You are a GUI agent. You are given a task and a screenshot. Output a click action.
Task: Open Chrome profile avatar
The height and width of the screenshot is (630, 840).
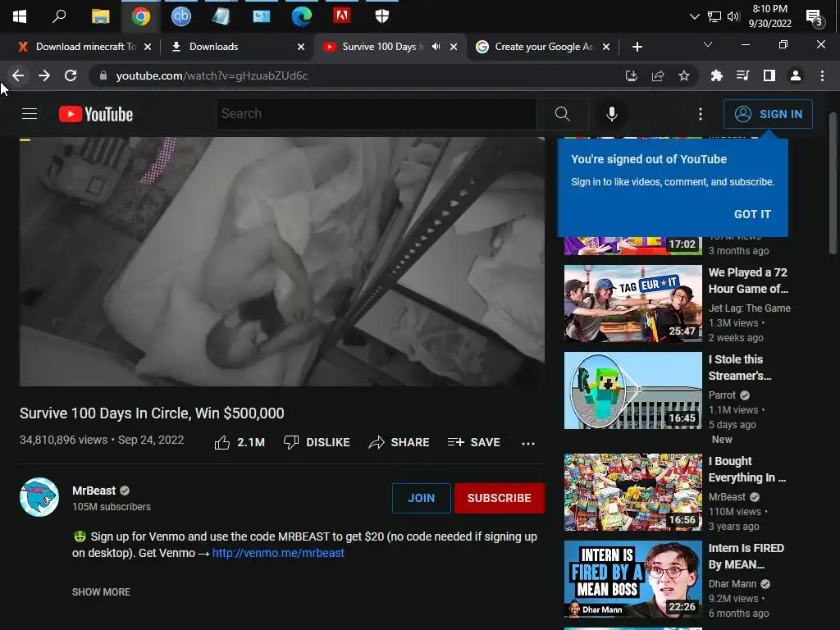coord(796,75)
